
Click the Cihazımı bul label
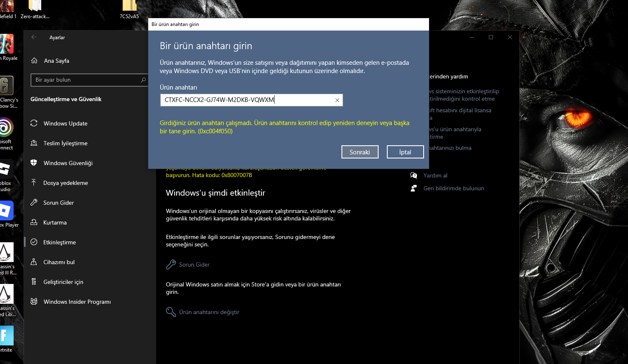[59, 262]
